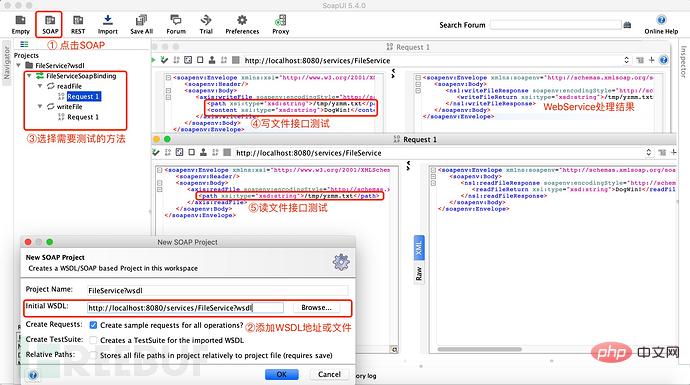Image resolution: width=690 pixels, height=385 pixels.
Task: Click the person-shaped icon in writeFile request toolbar
Action: point(212,60)
